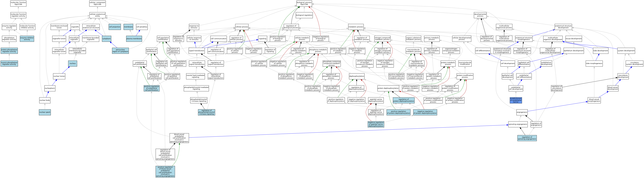Screen dimensions: 644x178
Task: Click 'regulation of phosphatidylinositol 3-kinase signaling' node
Action: click(x=206, y=112)
